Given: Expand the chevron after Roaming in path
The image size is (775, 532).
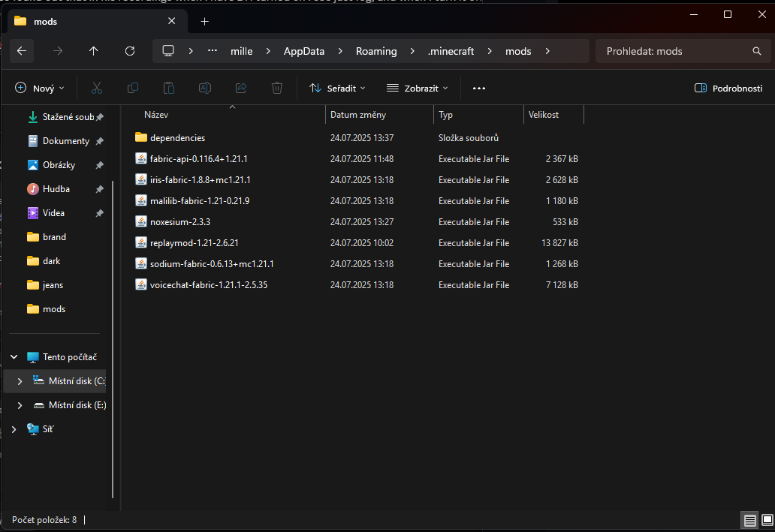Looking at the screenshot, I should click(x=412, y=51).
